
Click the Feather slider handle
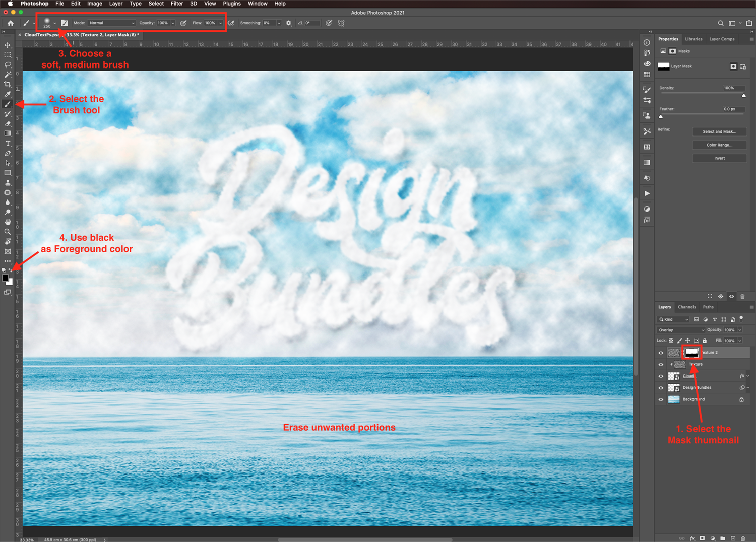click(x=661, y=116)
